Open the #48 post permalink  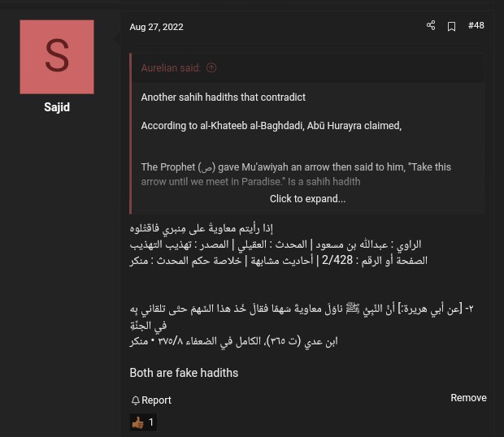tap(476, 26)
